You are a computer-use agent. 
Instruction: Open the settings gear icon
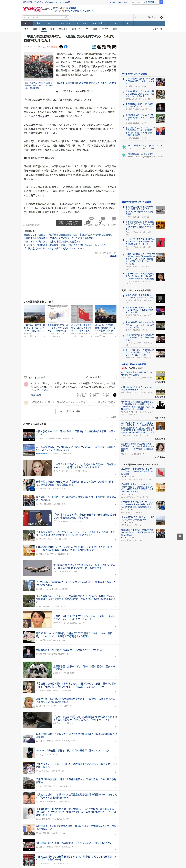tap(161, 18)
